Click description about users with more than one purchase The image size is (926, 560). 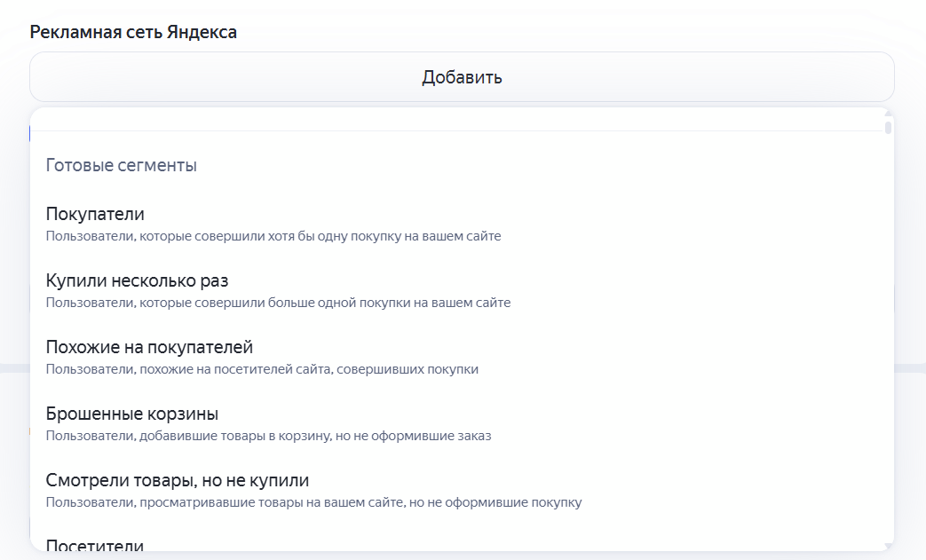pyautogui.click(x=278, y=303)
